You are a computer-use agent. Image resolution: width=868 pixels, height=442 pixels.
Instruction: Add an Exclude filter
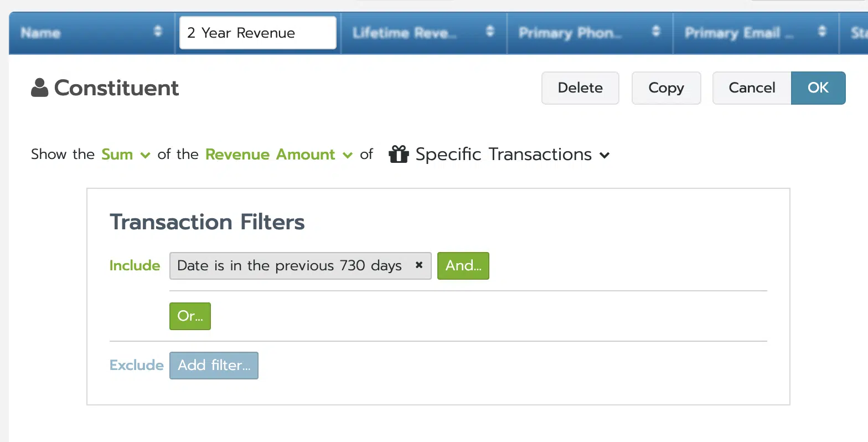click(214, 366)
